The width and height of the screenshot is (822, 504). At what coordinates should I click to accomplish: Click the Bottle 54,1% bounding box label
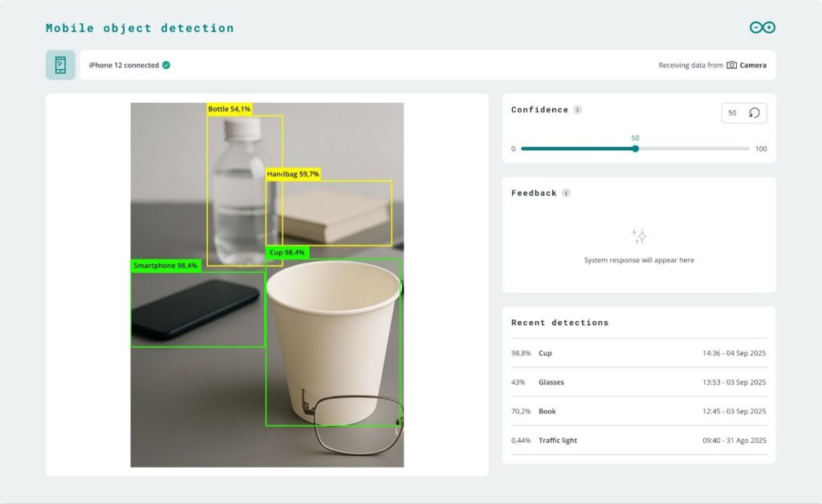230,109
